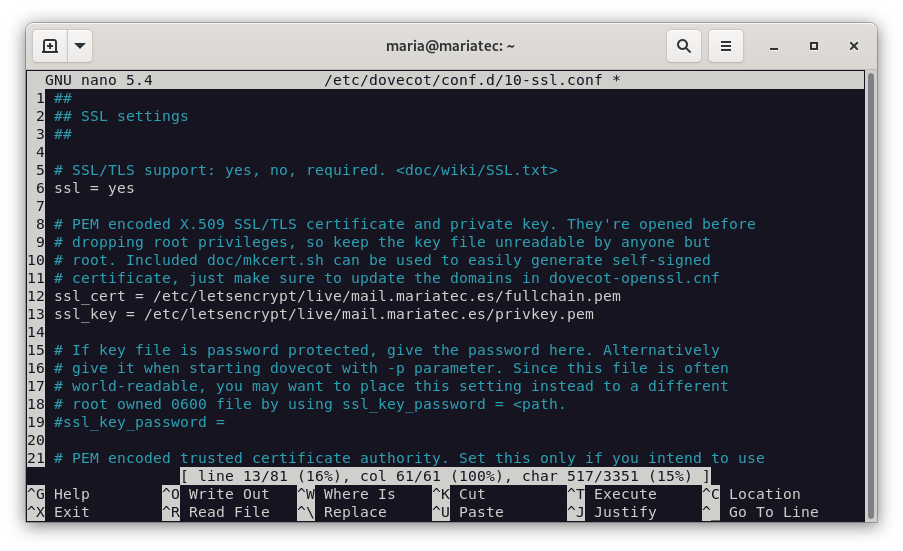The image size is (903, 551).
Task: Click the Help shortcut in nano
Action: click(x=71, y=494)
